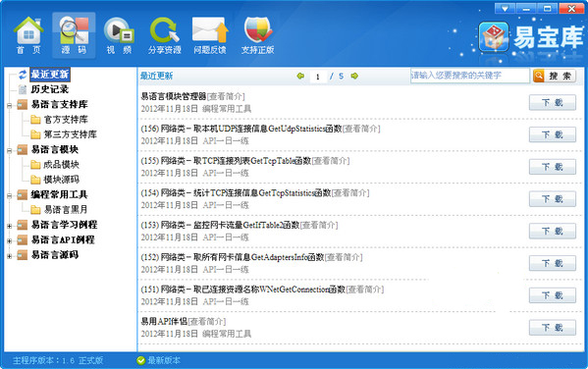Screen dimensions: 588x369
Task: Download the GetUdpStatistics function entry
Action: tap(553, 134)
